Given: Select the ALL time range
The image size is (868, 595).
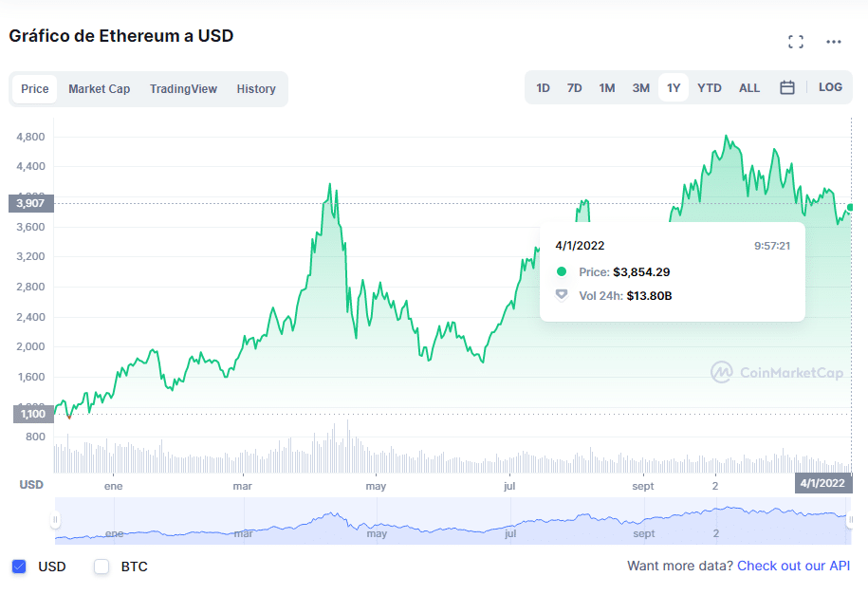Looking at the screenshot, I should (749, 87).
